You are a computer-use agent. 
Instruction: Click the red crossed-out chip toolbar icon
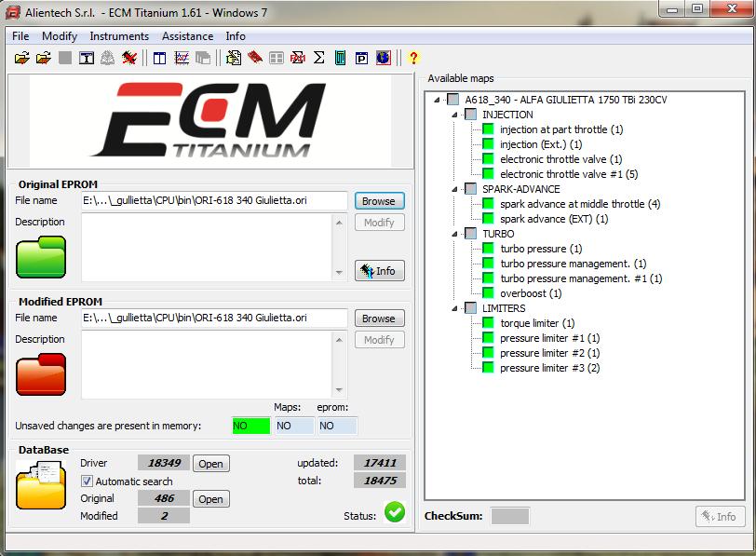(x=128, y=59)
